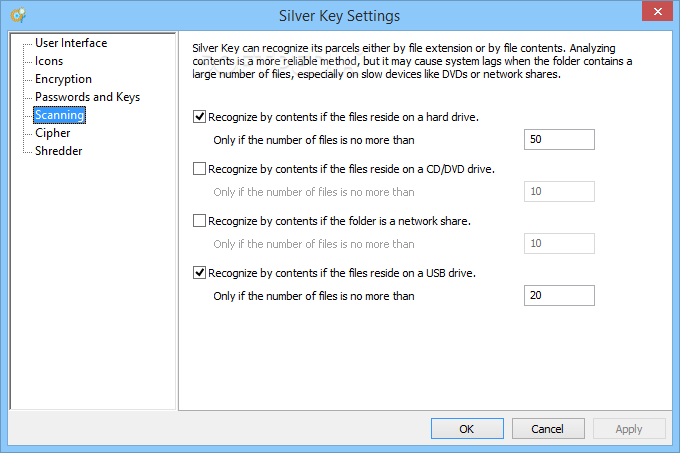
Task: Enable recognition by contents for network share
Action: pyautogui.click(x=199, y=221)
